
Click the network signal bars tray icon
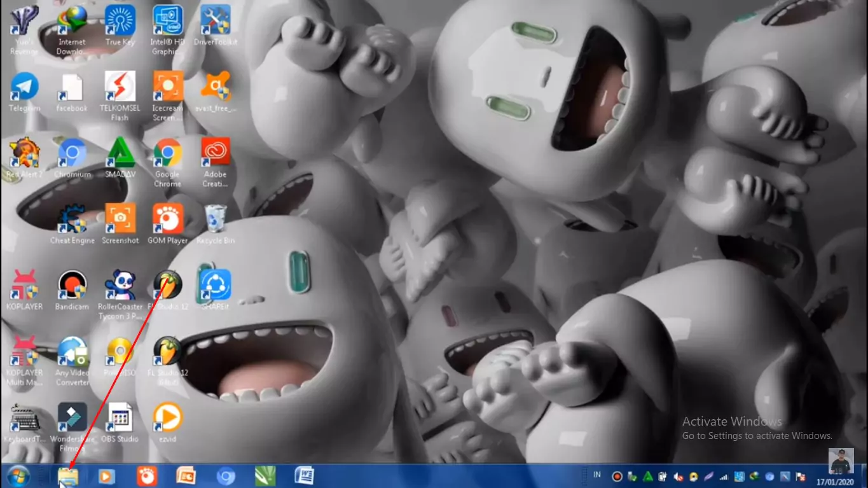724,477
